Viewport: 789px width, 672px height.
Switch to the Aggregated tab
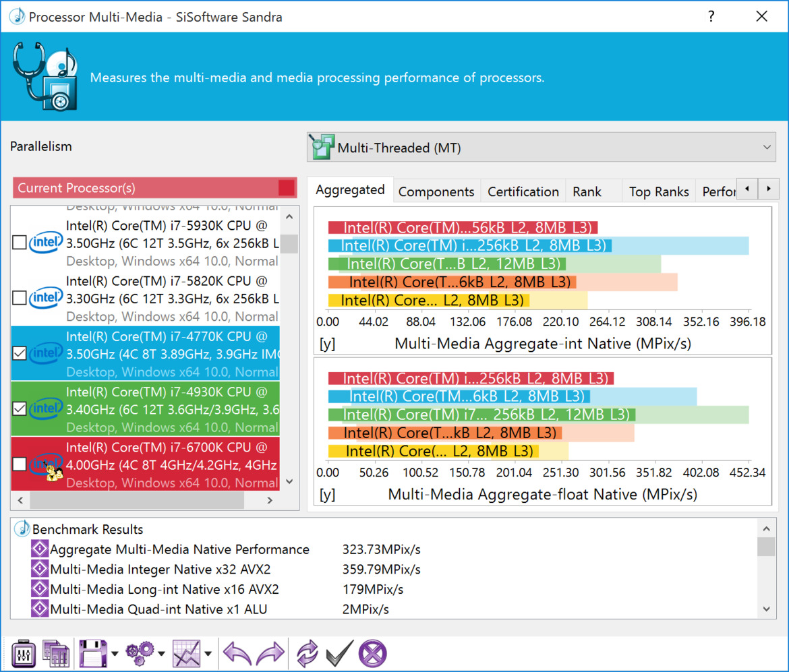(350, 189)
